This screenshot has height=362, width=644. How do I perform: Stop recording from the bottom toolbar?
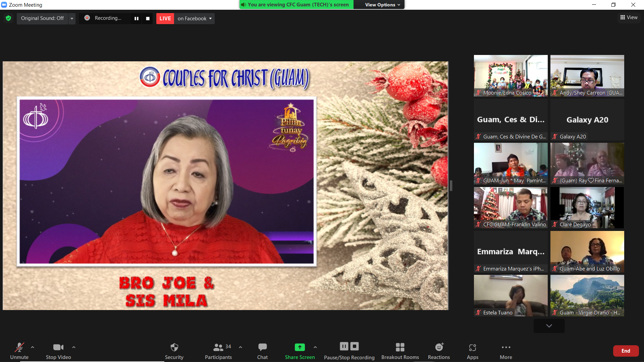click(x=355, y=346)
